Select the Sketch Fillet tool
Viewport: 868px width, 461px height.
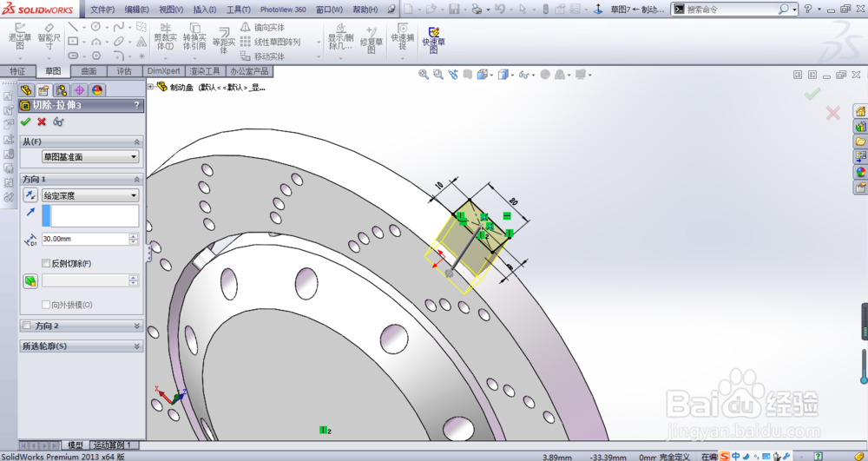pyautogui.click(x=118, y=56)
